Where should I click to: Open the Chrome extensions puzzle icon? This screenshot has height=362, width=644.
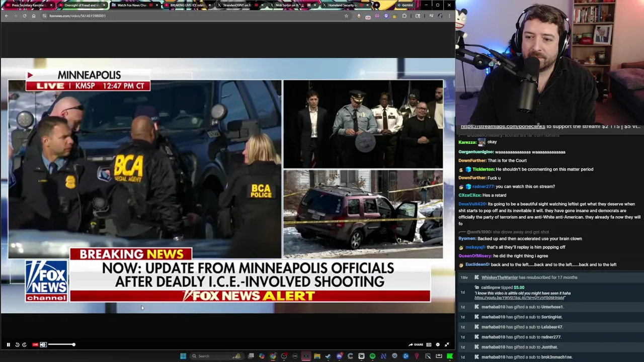(x=404, y=16)
